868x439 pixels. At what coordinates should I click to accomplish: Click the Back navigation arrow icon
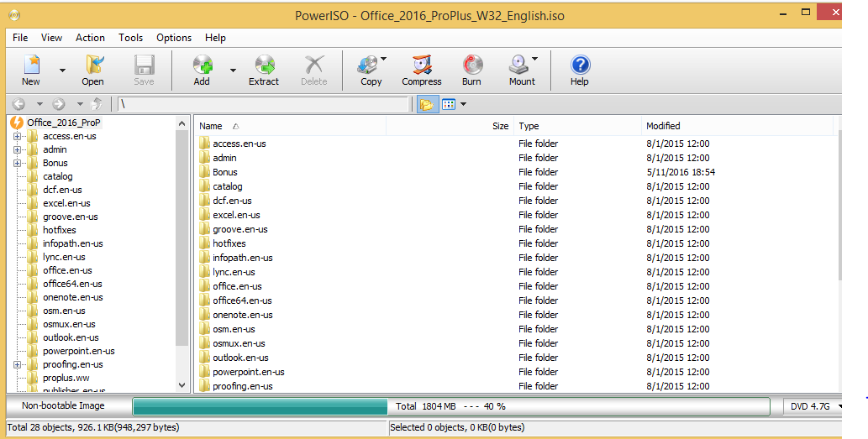18,104
